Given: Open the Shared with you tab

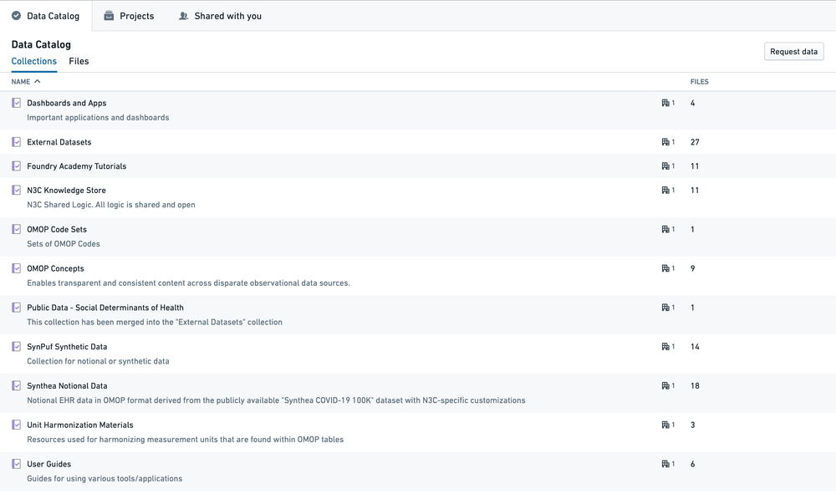Looking at the screenshot, I should pyautogui.click(x=220, y=16).
